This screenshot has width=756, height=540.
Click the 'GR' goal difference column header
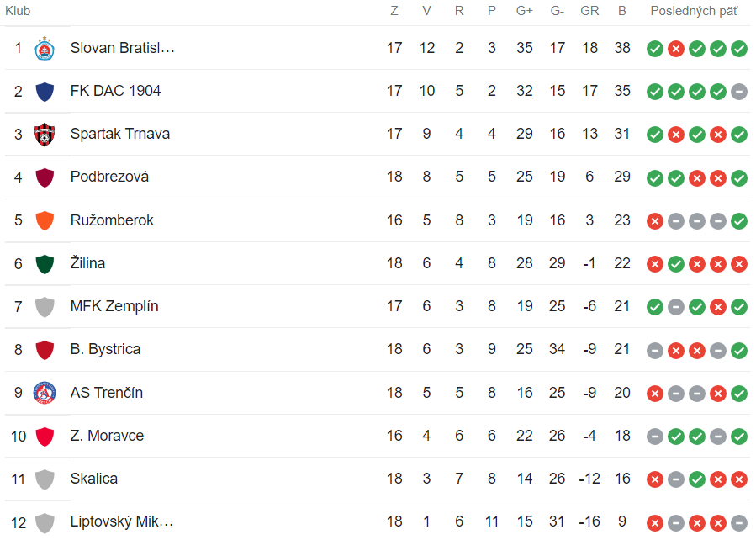tap(589, 11)
